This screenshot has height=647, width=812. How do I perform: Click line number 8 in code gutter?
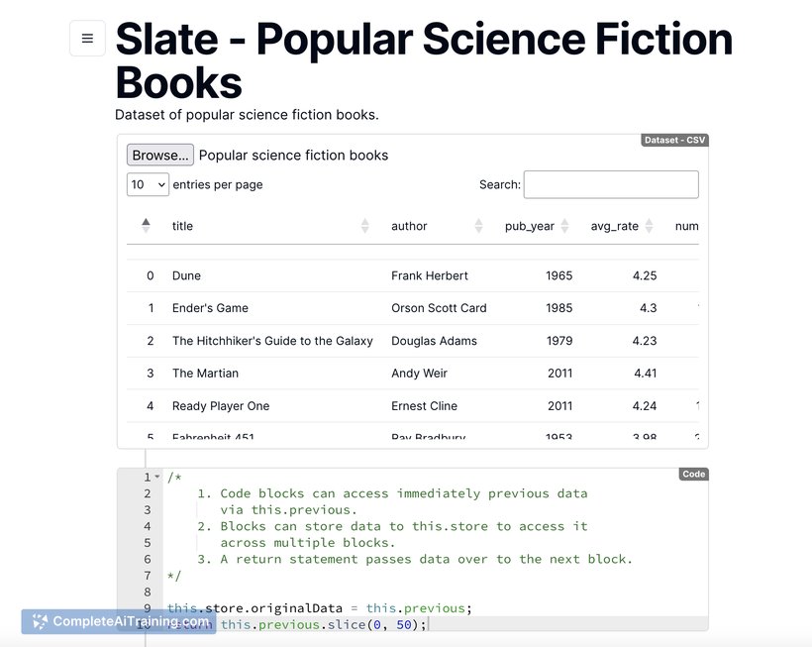coord(148,593)
